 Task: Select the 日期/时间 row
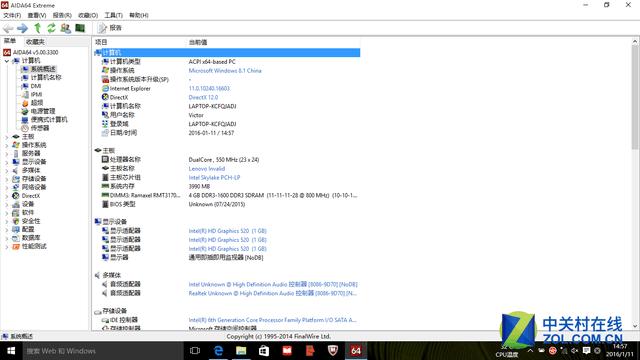(227, 133)
